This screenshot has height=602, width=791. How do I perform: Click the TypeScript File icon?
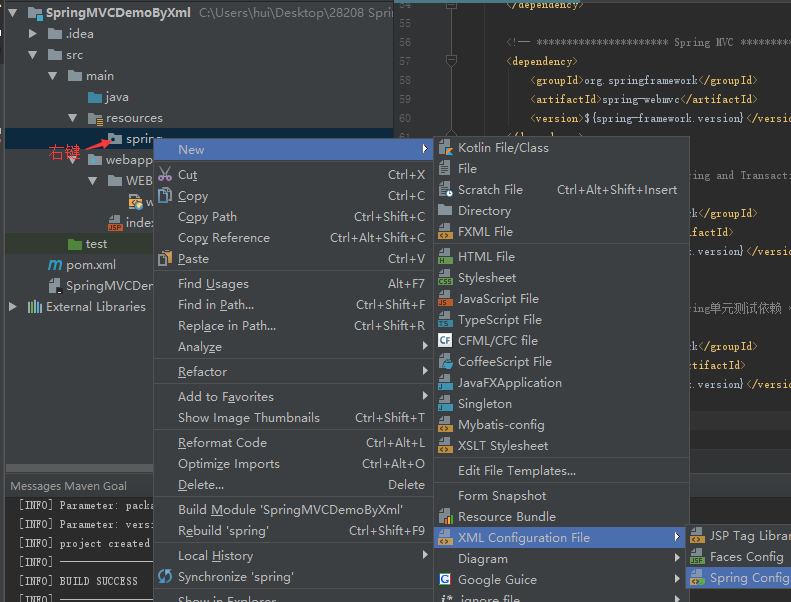pos(445,320)
